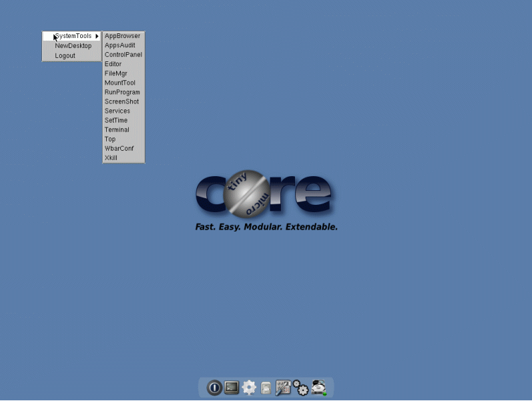
Task: Open Services from the SystemTools list
Action: coord(117,111)
